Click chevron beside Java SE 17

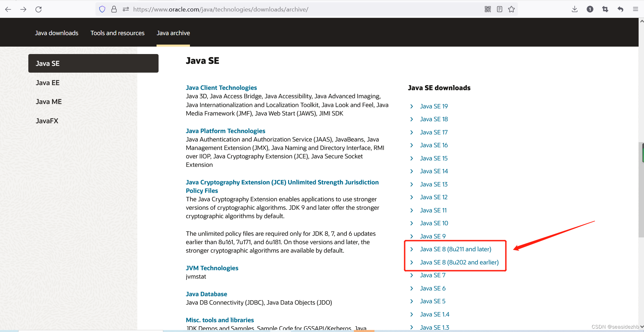coord(412,132)
